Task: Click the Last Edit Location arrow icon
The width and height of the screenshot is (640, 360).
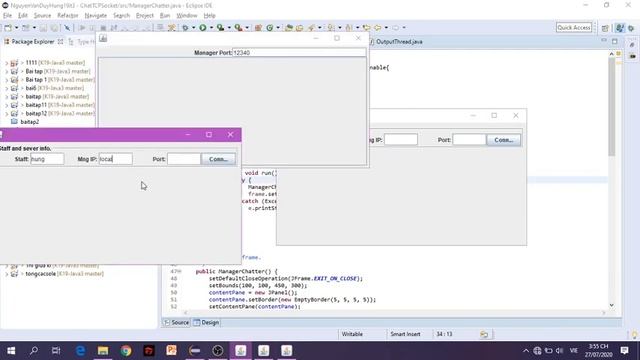Action: [x=367, y=28]
